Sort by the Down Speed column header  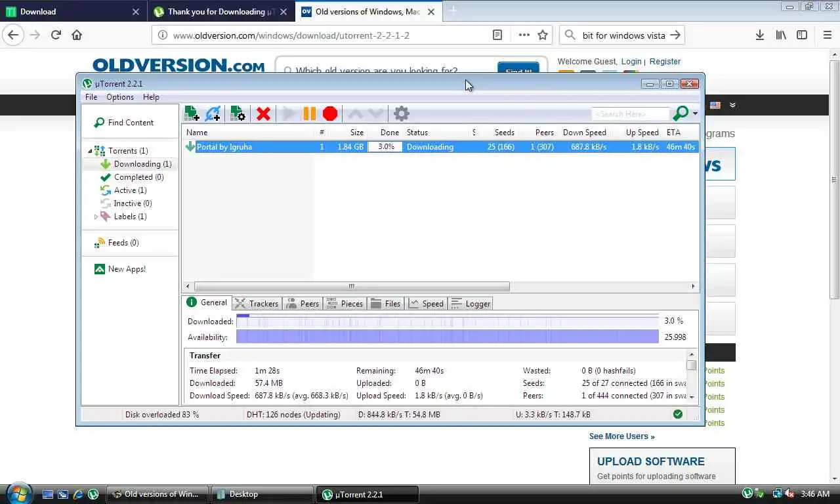point(584,133)
